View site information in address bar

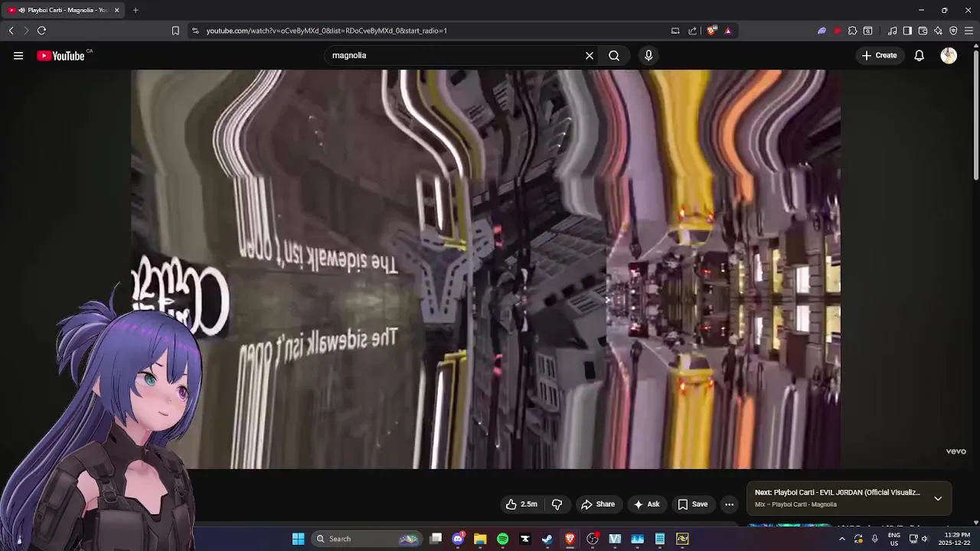pyautogui.click(x=195, y=31)
